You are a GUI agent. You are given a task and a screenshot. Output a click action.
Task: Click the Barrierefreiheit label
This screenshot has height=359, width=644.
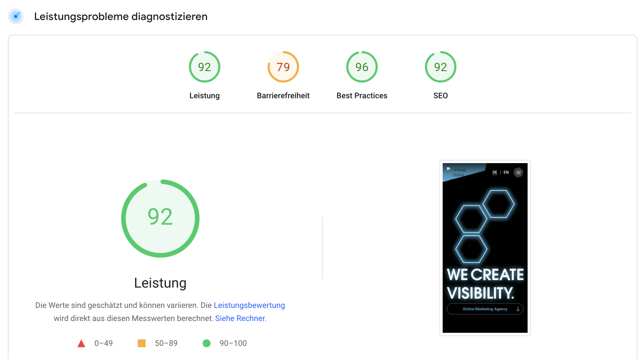click(283, 96)
